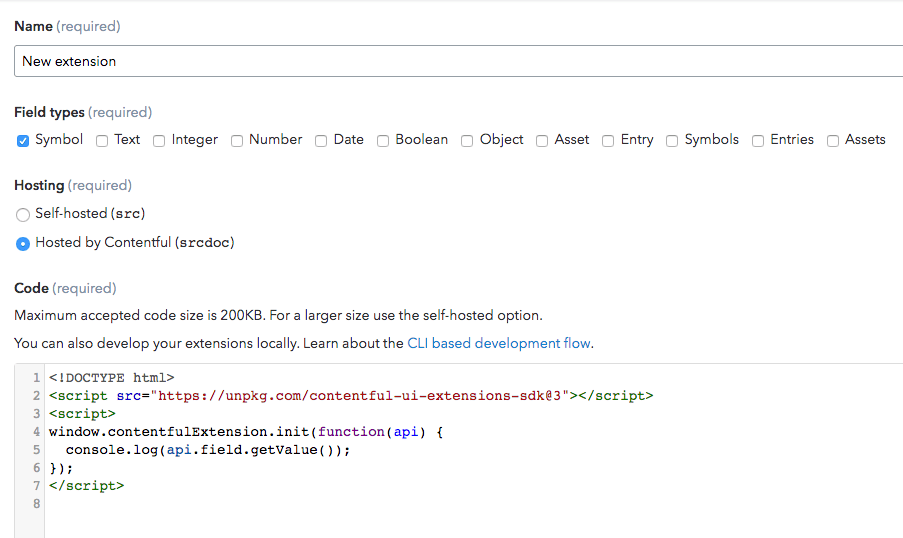The height and width of the screenshot is (538, 903).
Task: Tick the Entries field type checkbox
Action: (758, 141)
